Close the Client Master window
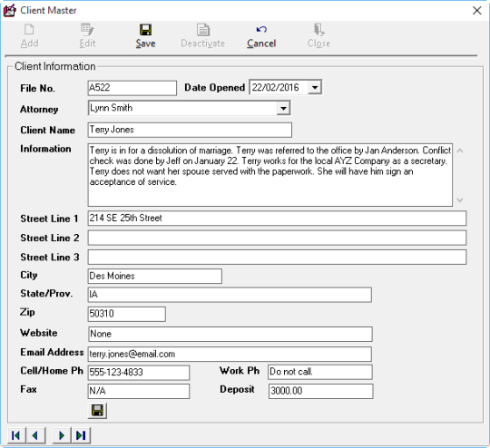 point(477,11)
